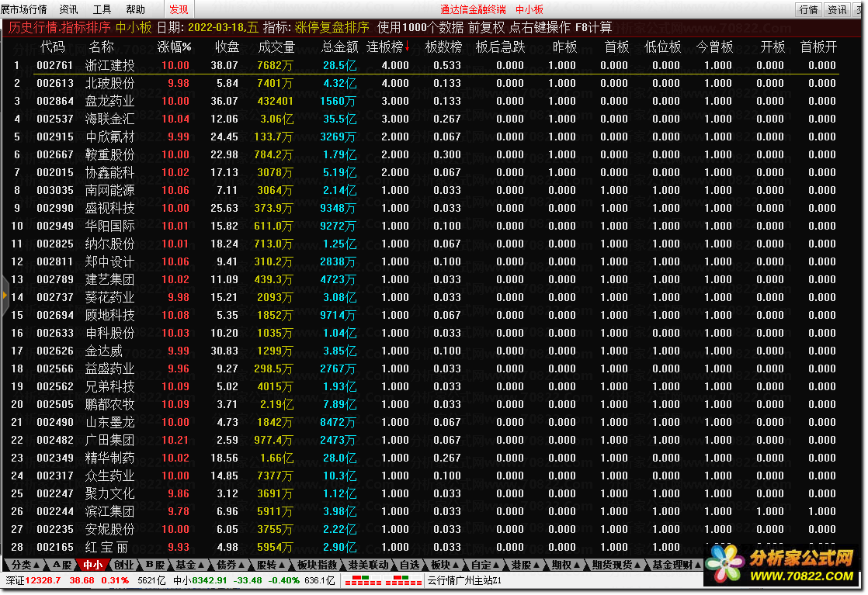Viewport: 868px width, 595px height.
Task: Switch to the 创业 tab
Action: (x=123, y=565)
